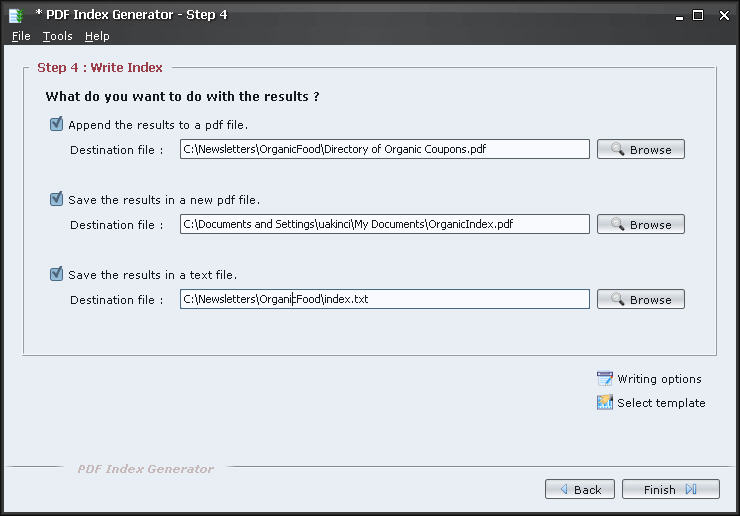Open the File menu
The image size is (740, 516).
coord(21,36)
